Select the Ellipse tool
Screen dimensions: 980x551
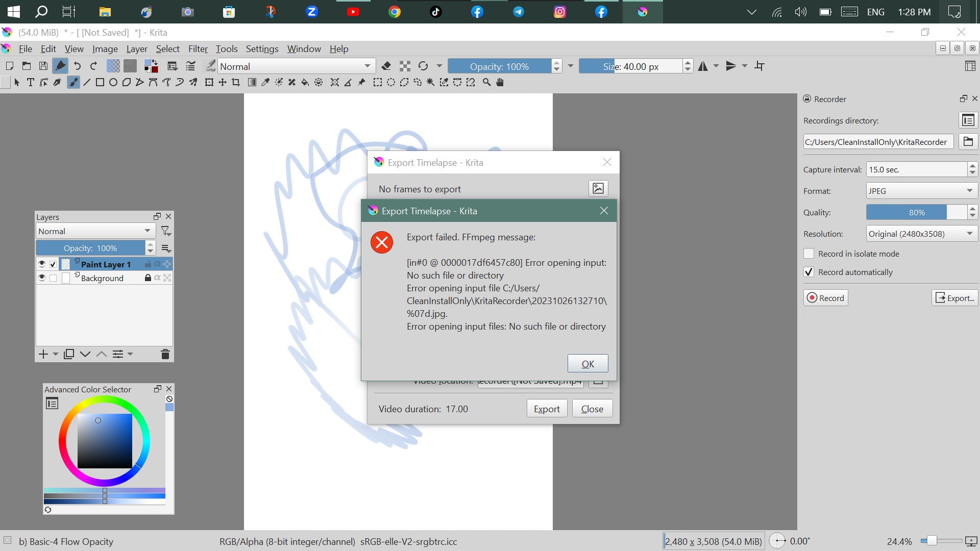113,82
